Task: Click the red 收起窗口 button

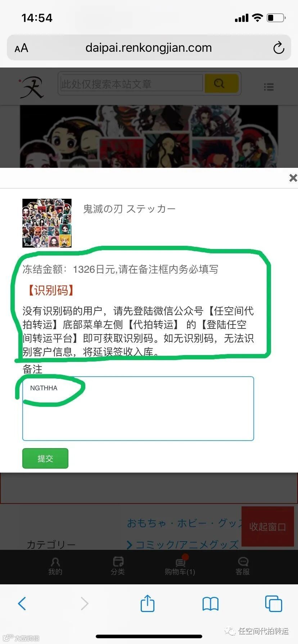Action: pos(268,526)
